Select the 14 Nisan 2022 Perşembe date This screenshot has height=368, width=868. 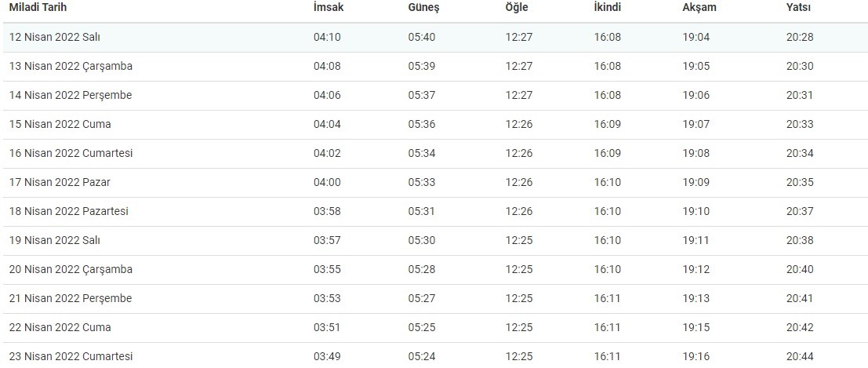[x=71, y=96]
